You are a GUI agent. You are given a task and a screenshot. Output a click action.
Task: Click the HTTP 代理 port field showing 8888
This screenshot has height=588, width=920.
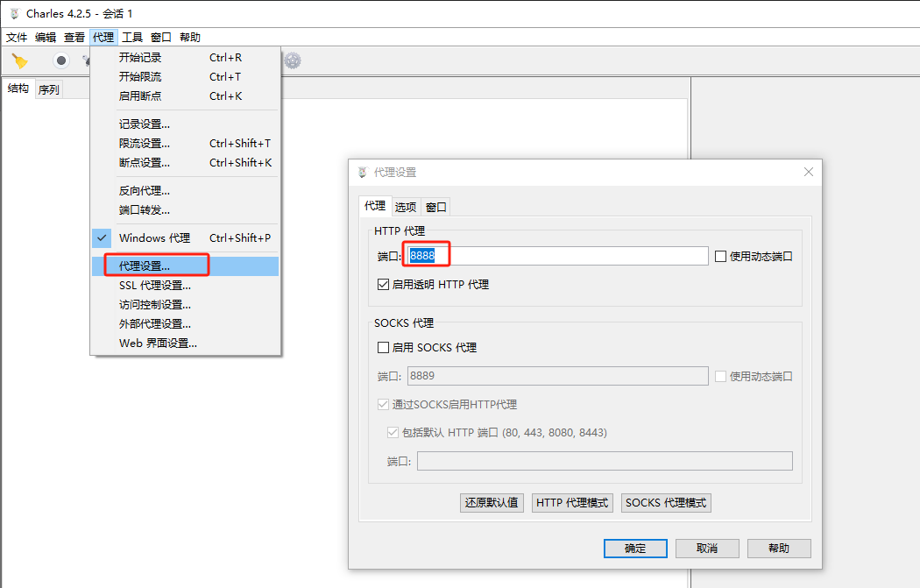[557, 256]
